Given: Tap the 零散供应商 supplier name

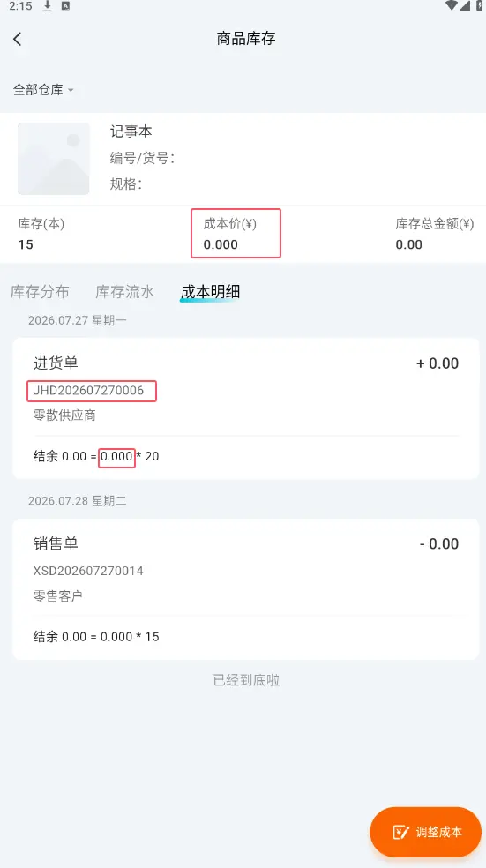Looking at the screenshot, I should coord(64,415).
